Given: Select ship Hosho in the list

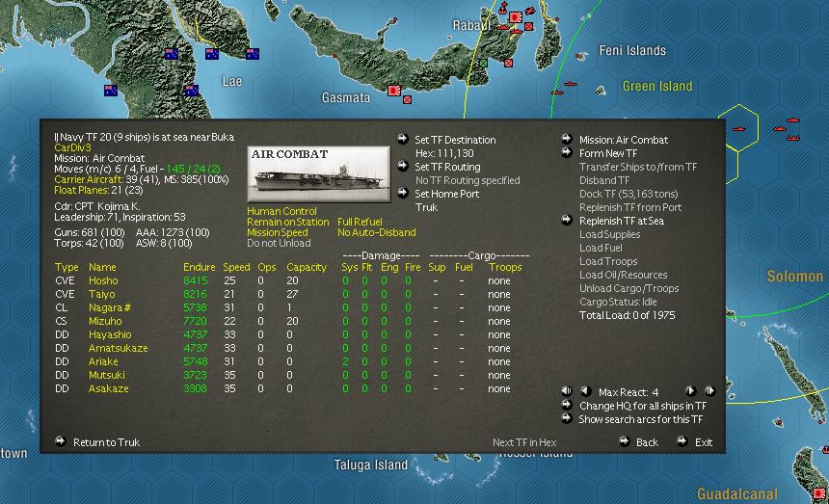Looking at the screenshot, I should (x=103, y=281).
